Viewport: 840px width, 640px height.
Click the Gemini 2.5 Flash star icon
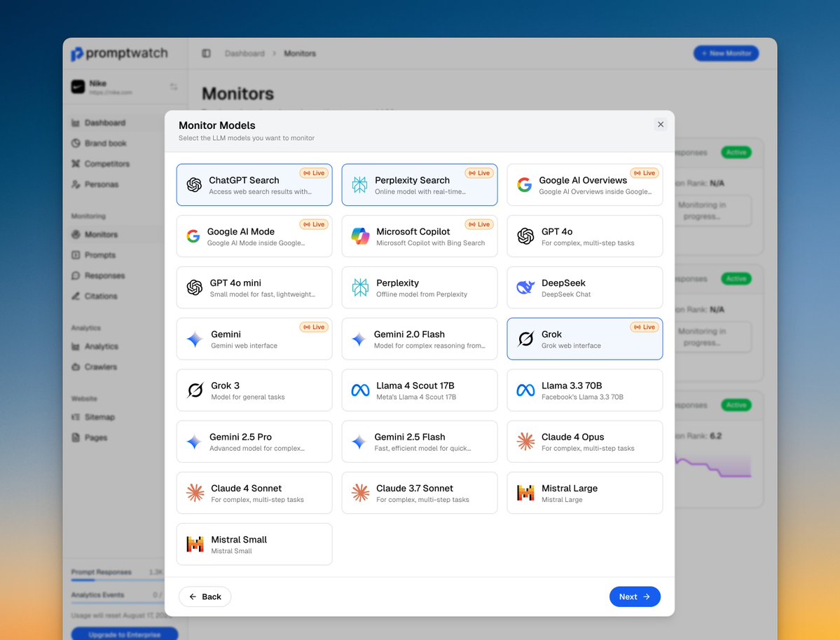[359, 442]
